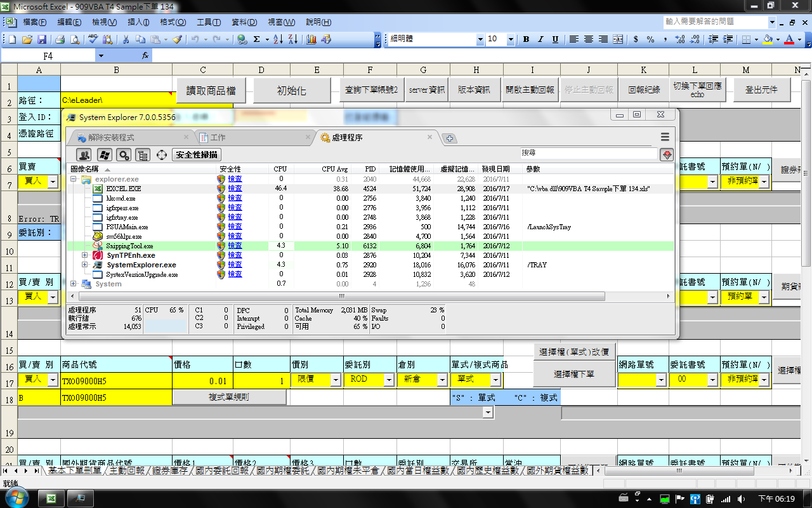The height and width of the screenshot is (508, 812).
Task: Click the System Explorer 搜尋 search field
Action: (588, 154)
